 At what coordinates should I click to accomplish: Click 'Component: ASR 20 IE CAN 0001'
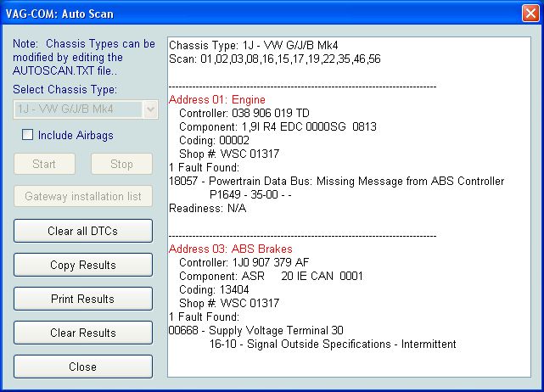tap(271, 276)
